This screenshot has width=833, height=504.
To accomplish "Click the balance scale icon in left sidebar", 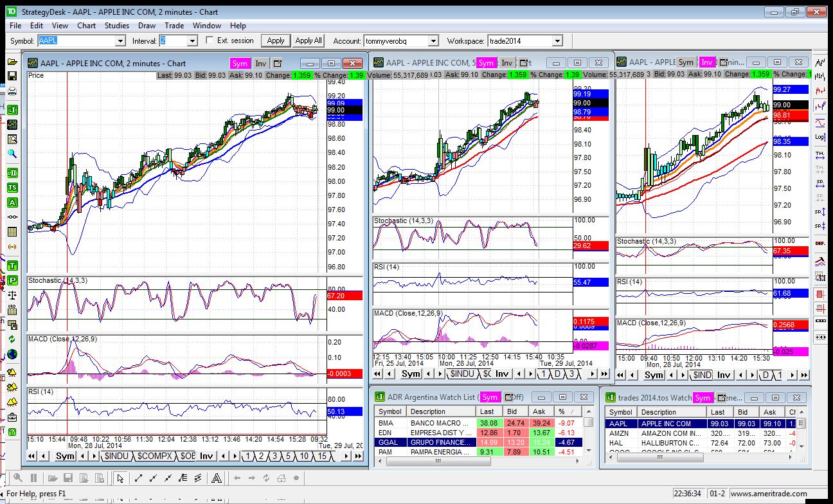I will click(x=12, y=295).
